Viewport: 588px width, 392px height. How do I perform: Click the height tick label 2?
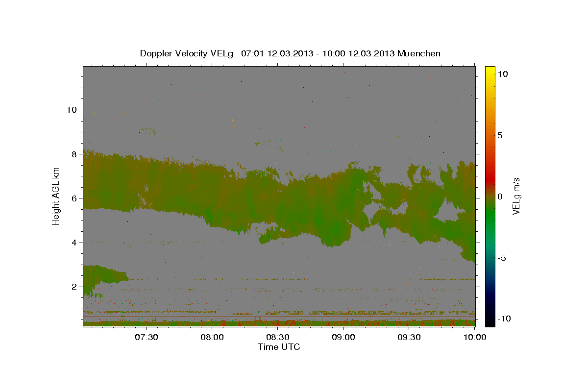point(74,287)
